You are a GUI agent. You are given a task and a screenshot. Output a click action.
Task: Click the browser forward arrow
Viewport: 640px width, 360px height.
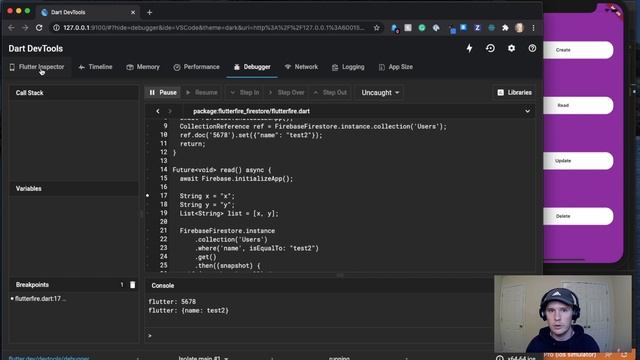[x=25, y=28]
